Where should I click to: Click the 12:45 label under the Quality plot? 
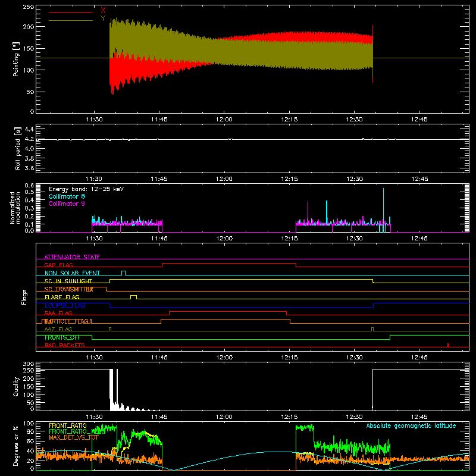click(419, 417)
